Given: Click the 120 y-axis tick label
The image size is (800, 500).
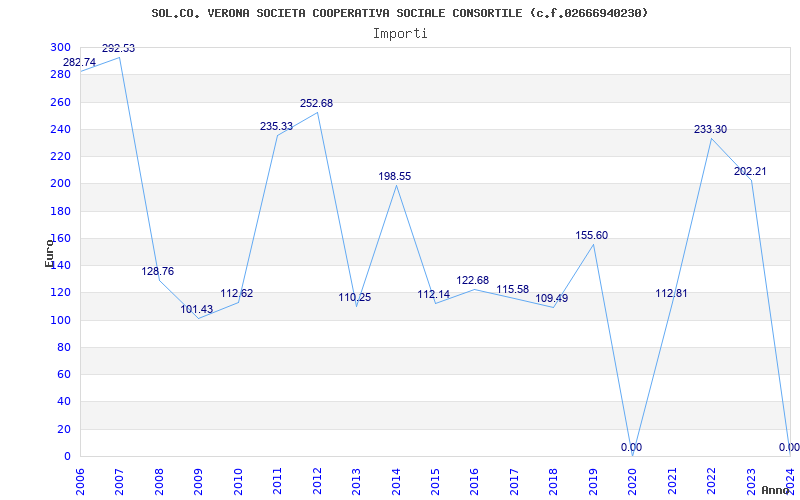Looking at the screenshot, I should tap(61, 293).
